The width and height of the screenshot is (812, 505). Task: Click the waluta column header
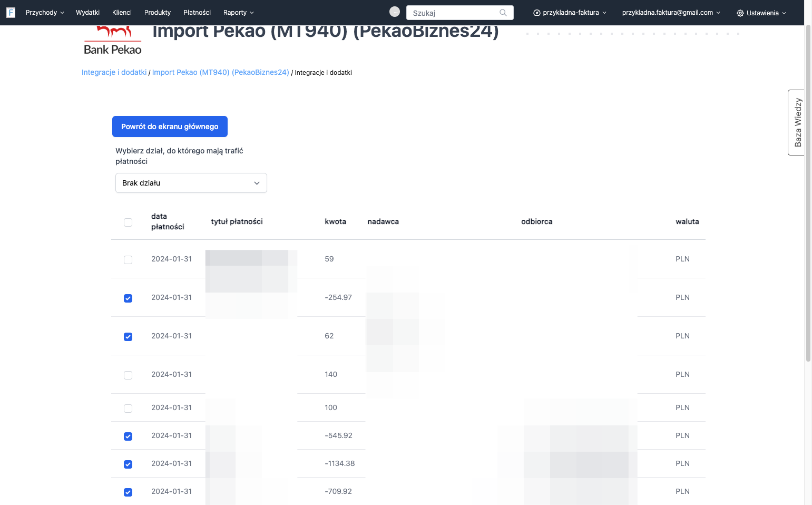687,221
